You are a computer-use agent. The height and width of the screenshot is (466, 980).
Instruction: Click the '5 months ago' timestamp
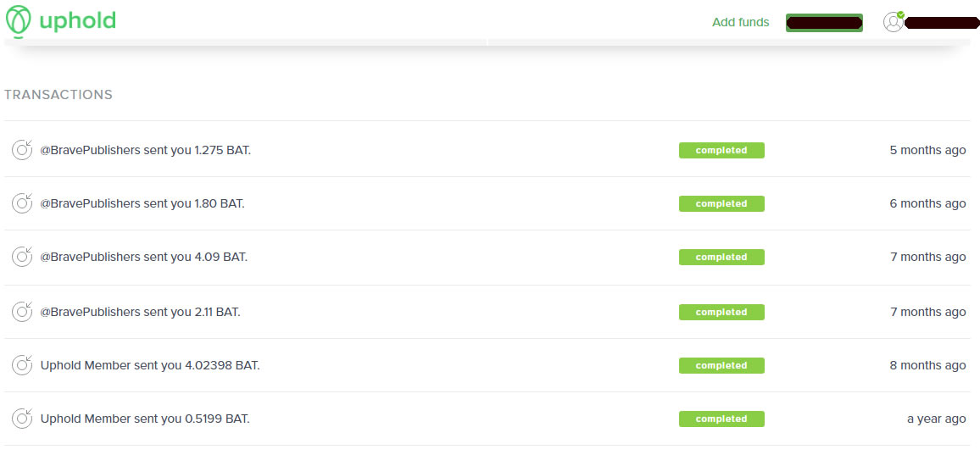click(927, 151)
